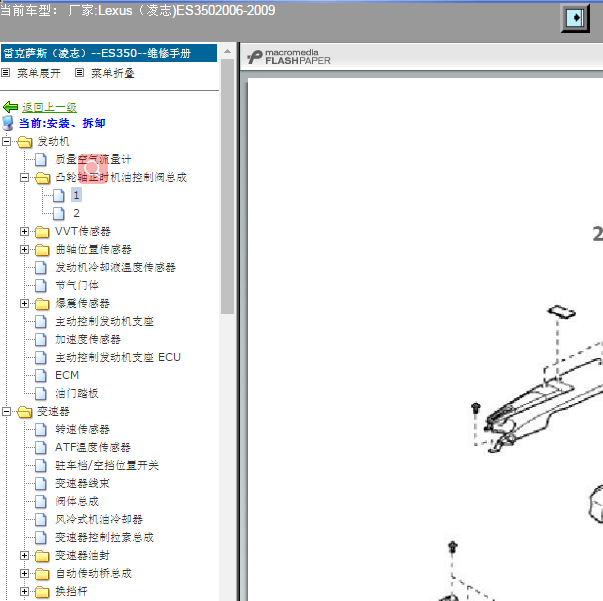Collapse the 变速器 tree node
Image resolution: width=603 pixels, height=601 pixels.
point(7,411)
